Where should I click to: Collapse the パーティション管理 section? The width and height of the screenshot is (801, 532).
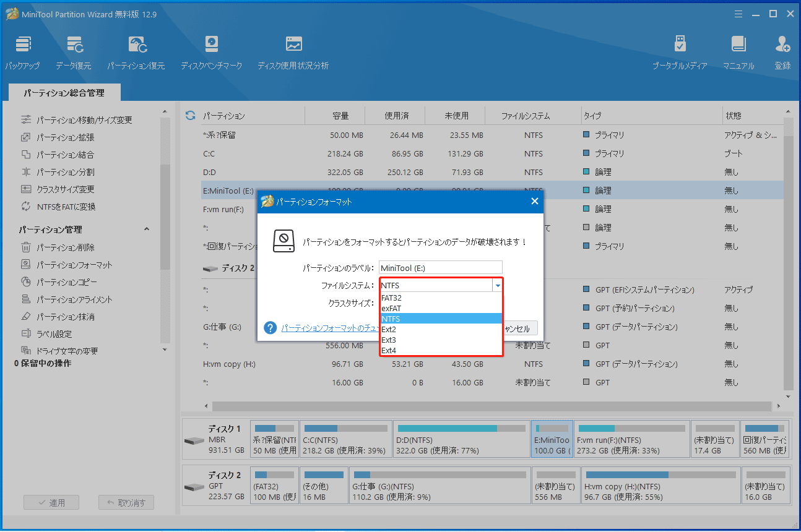(x=147, y=230)
